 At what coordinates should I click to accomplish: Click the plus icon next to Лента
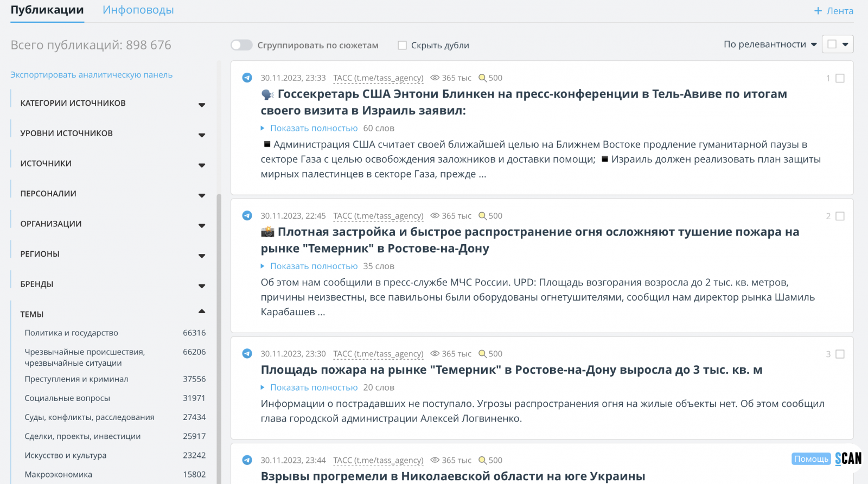(818, 11)
